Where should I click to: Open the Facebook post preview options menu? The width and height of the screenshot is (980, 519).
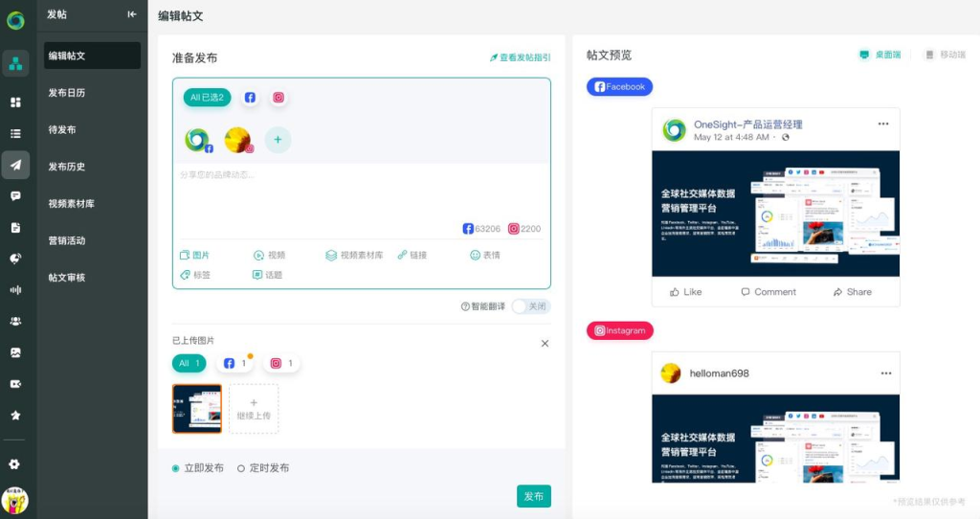coord(885,124)
